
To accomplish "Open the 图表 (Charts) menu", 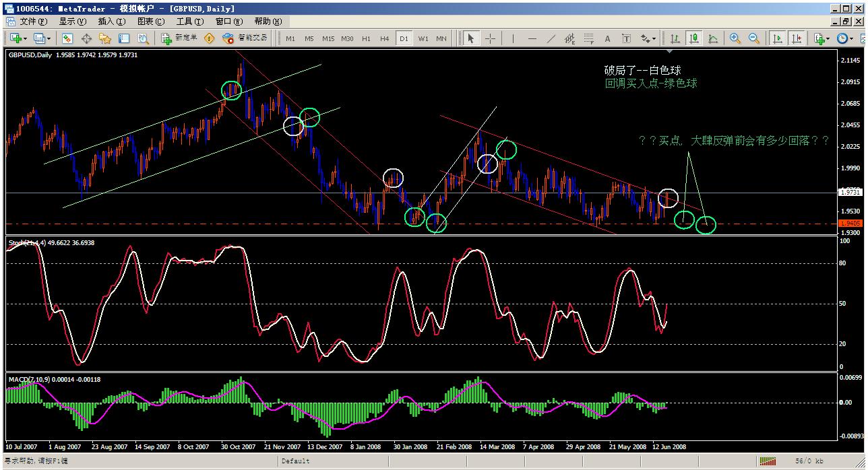I will (x=150, y=21).
